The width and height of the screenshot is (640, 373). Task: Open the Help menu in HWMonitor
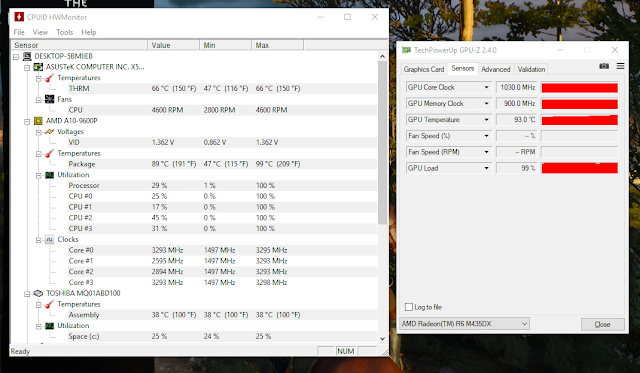(89, 32)
